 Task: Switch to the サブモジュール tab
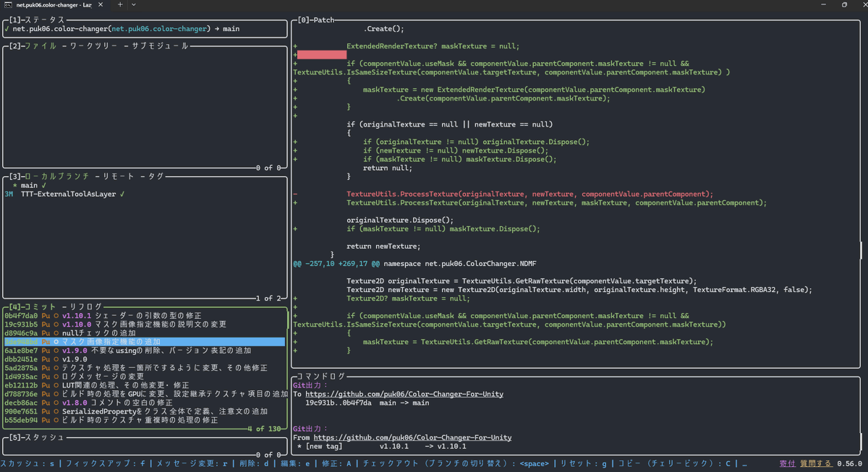[159, 46]
